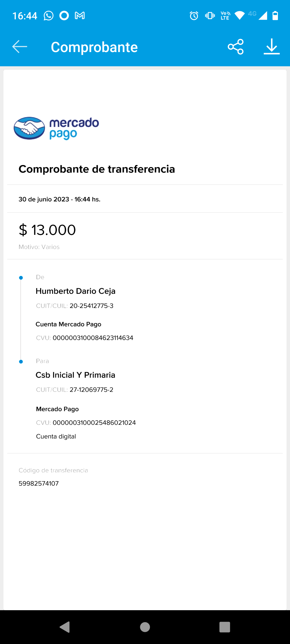This screenshot has height=644, width=290.
Task: Share the transfer receipt
Action: coord(235,47)
